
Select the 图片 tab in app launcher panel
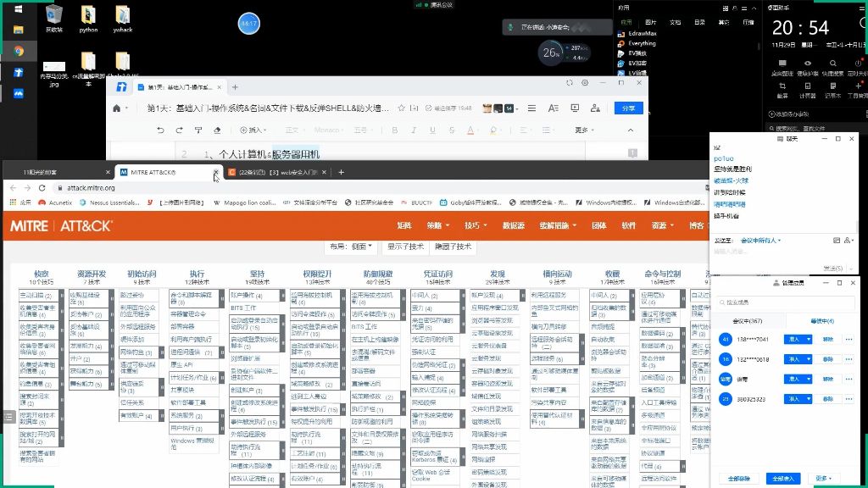[650, 22]
